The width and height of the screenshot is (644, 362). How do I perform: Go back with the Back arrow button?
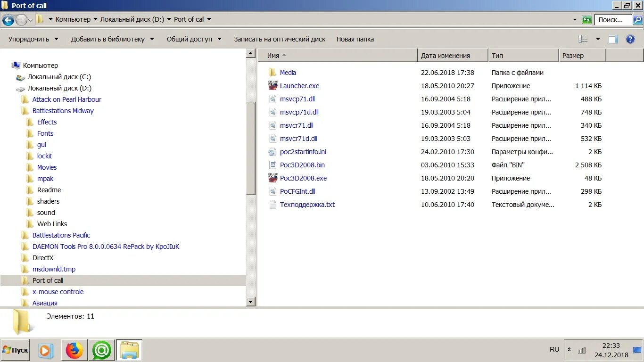(8, 20)
